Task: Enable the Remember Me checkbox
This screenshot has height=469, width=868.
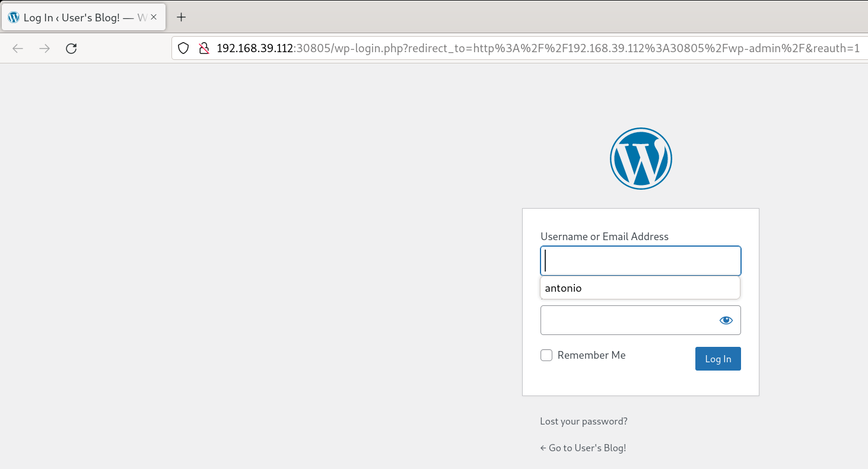Action: (546, 355)
